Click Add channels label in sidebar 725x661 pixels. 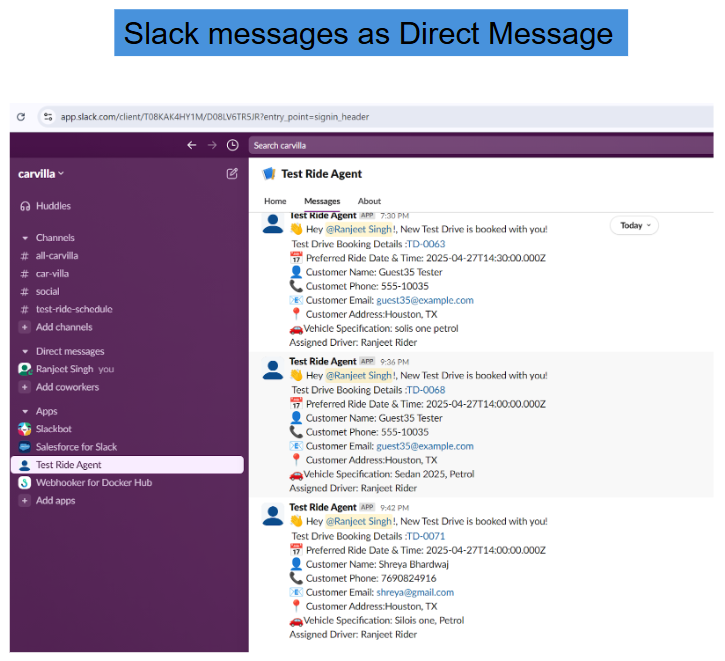coord(64,327)
